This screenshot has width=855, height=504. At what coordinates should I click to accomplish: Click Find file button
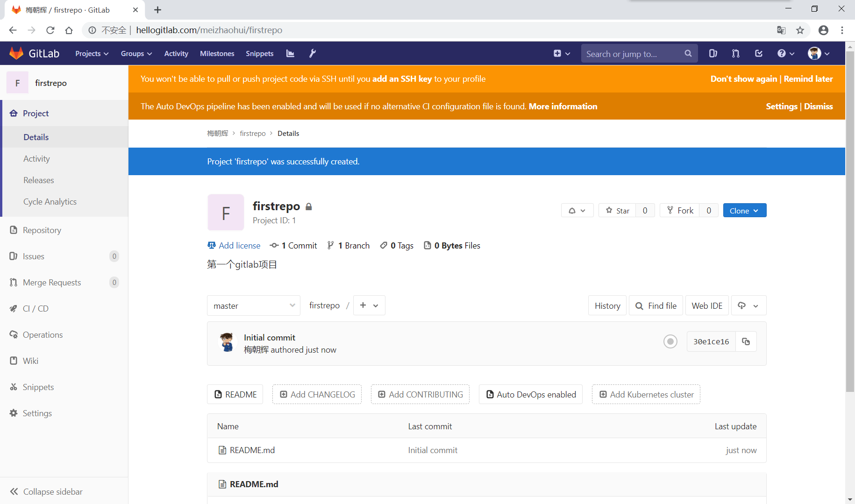click(656, 305)
